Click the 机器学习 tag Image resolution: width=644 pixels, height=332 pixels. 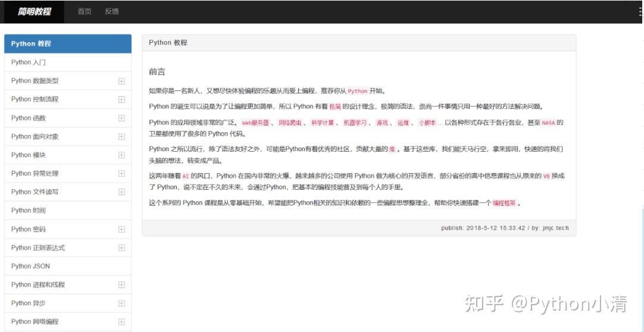[355, 123]
